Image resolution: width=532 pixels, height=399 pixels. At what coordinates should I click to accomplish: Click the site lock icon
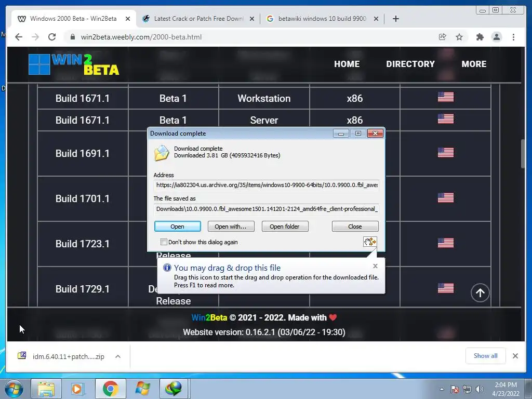[72, 37]
